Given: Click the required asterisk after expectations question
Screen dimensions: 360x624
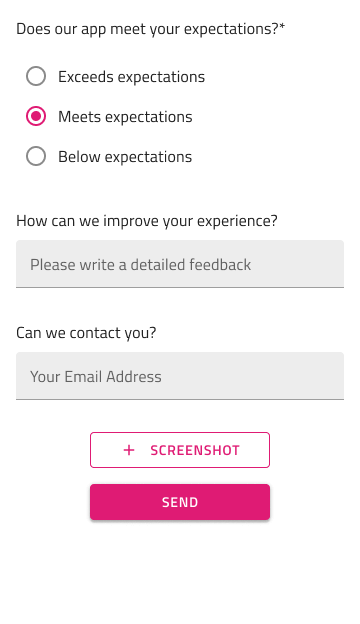Looking at the screenshot, I should (282, 26).
